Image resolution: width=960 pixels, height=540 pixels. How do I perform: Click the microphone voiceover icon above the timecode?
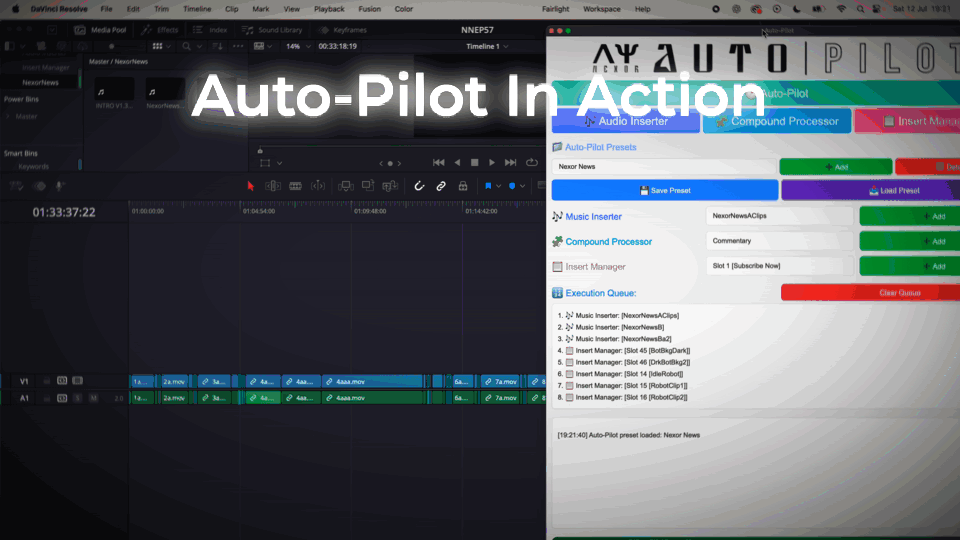tap(59, 186)
